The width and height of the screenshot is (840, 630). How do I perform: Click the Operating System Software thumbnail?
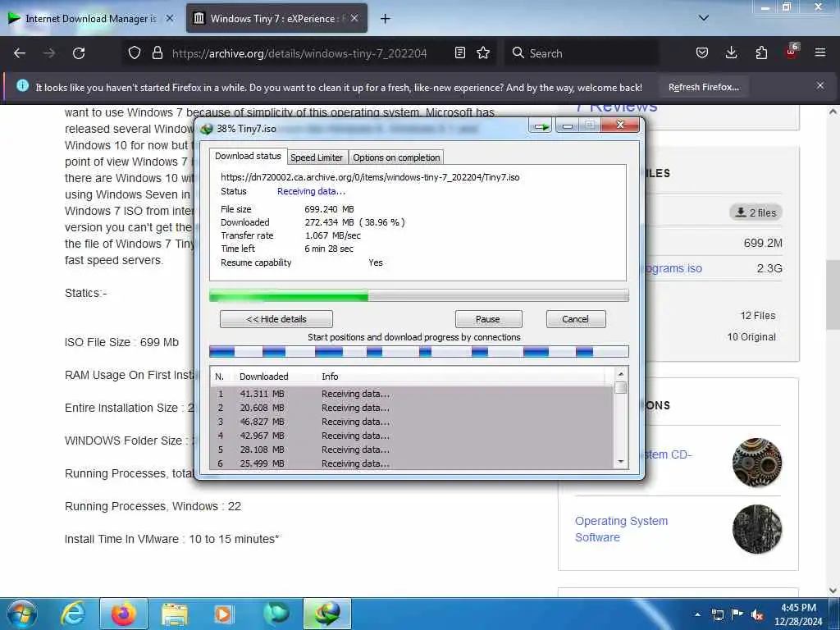[757, 529]
